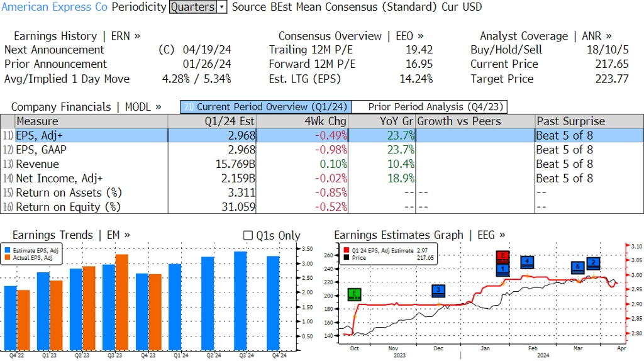644x361 pixels.
Task: Click the YoY Gr column header
Action: [x=382, y=121]
